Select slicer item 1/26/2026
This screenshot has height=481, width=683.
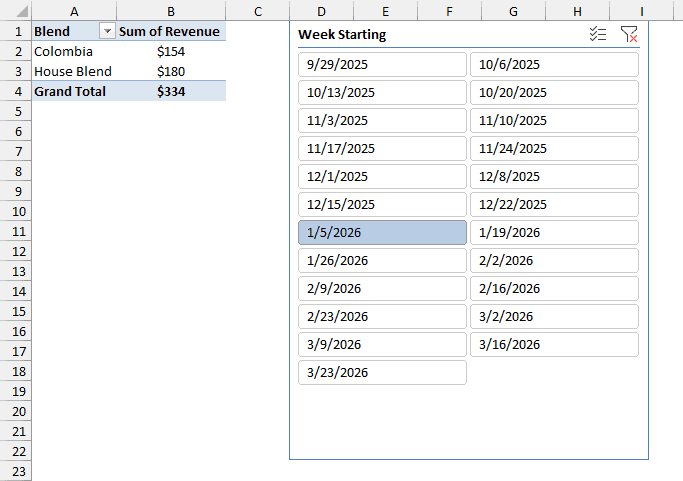pos(382,261)
